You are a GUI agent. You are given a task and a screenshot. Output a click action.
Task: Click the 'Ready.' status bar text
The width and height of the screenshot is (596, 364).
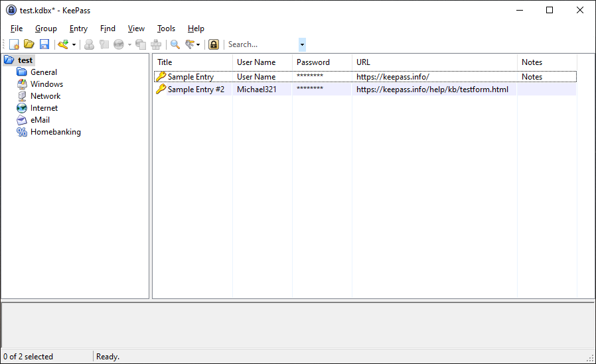(108, 357)
